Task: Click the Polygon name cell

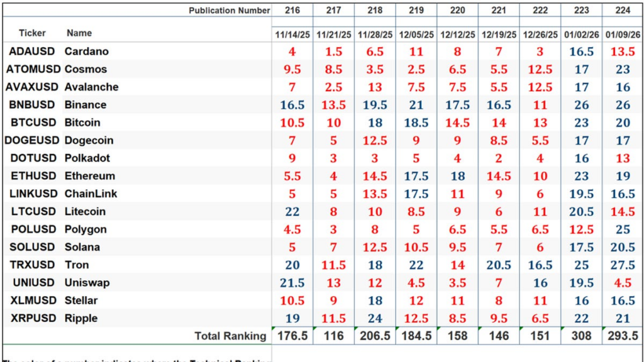Action: [x=86, y=229]
